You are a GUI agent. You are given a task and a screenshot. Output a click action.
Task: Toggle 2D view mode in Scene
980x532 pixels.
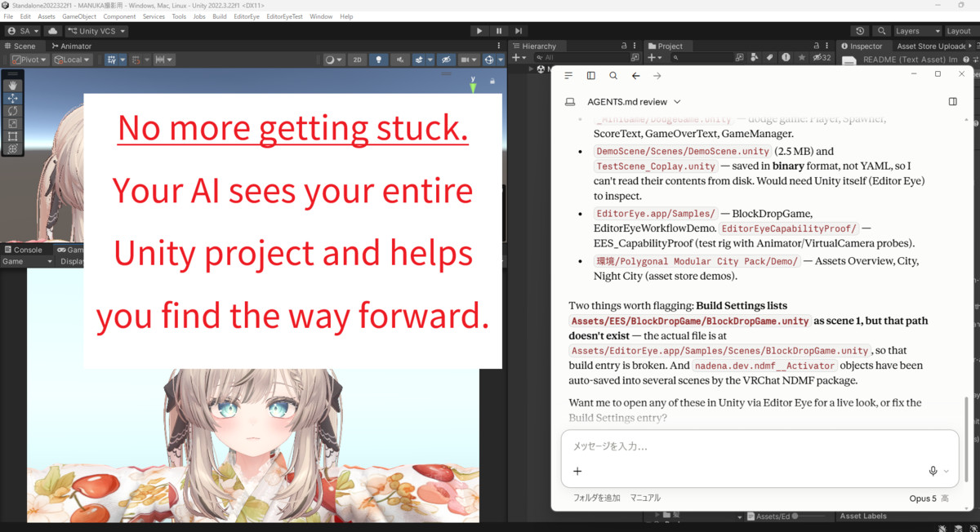point(357,60)
